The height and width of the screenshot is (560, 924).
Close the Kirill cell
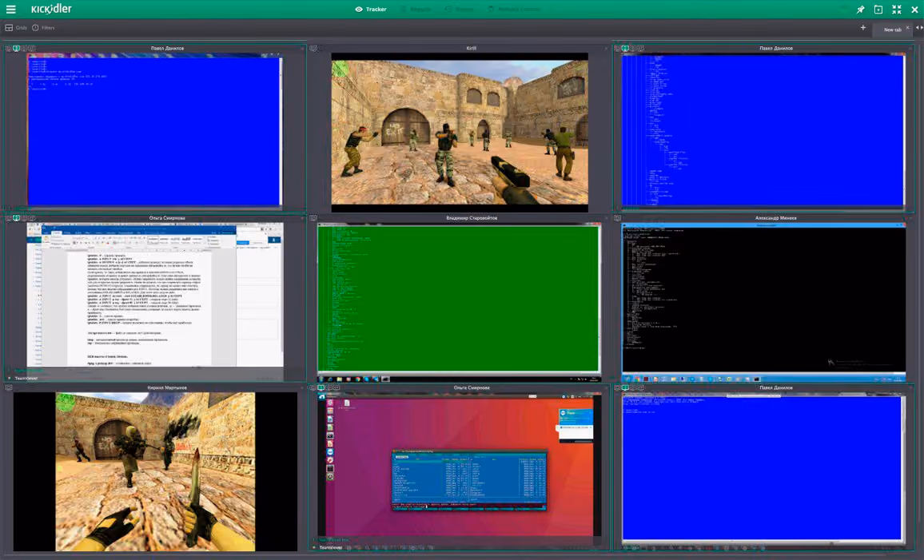606,48
